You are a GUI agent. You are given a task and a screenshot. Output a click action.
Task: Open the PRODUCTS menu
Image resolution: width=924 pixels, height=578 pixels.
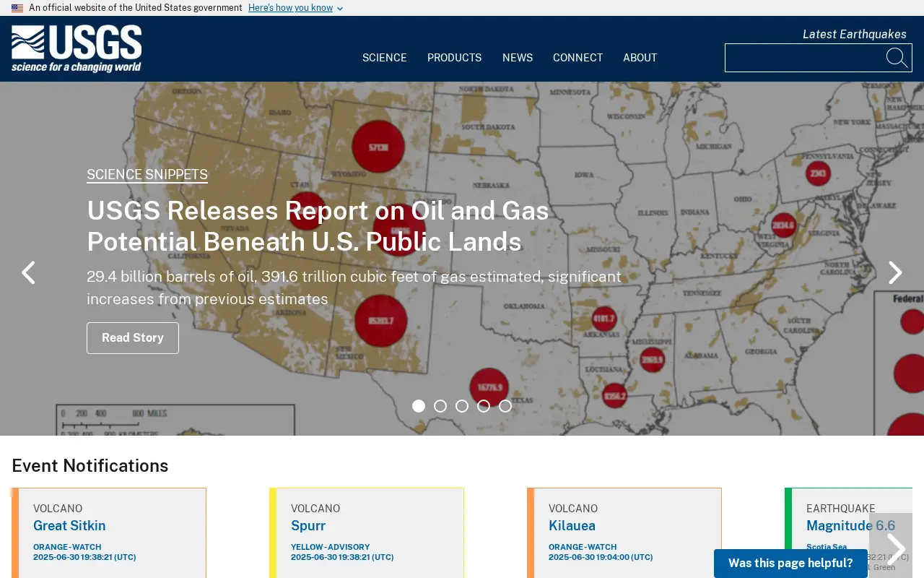click(454, 58)
